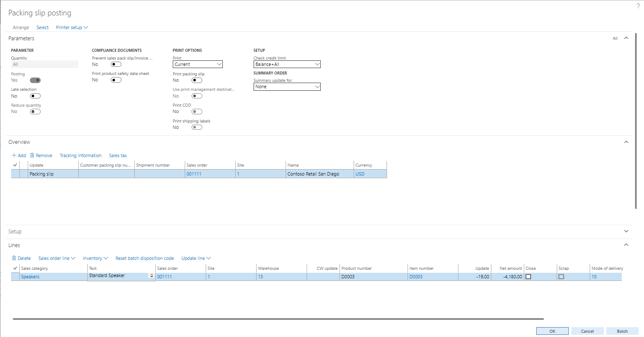Open the Print dropdown showing Current
The width and height of the screenshot is (644, 337).
[x=198, y=64]
